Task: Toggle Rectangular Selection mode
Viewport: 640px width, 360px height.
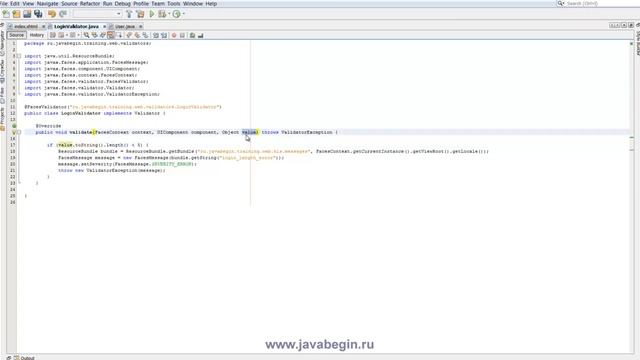Action: pyautogui.click(x=119, y=36)
